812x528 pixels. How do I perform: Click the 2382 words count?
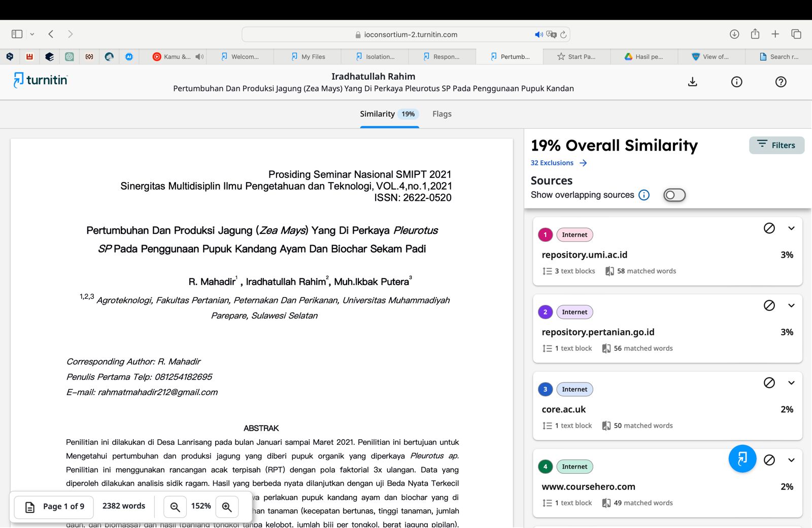124,506
